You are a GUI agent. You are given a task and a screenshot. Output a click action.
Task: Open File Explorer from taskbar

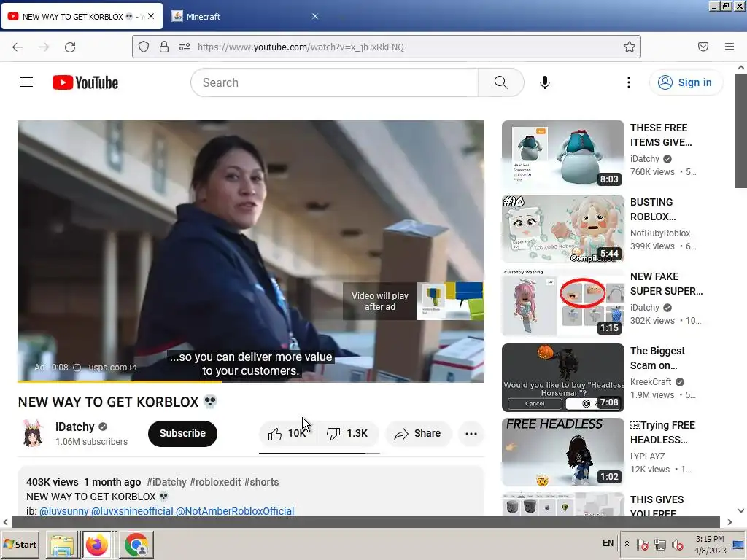[63, 545]
